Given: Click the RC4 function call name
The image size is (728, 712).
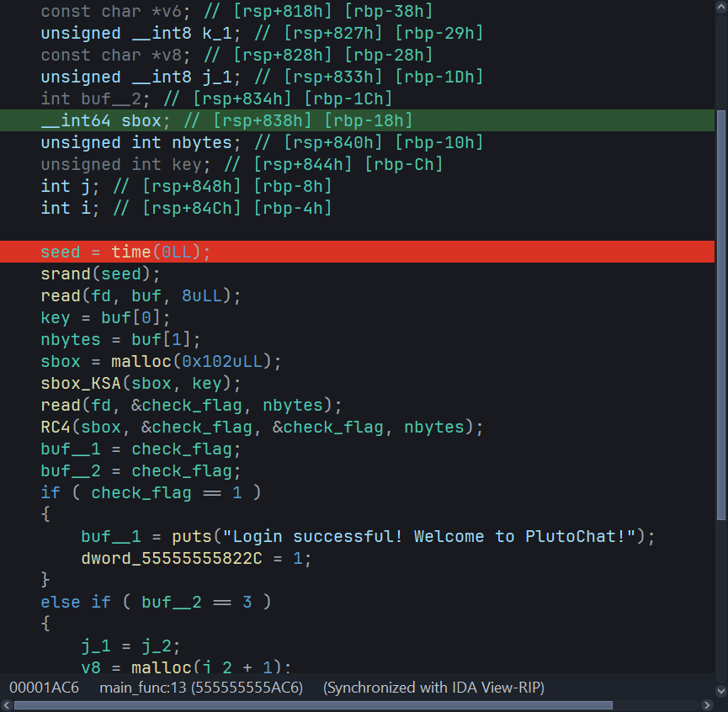Looking at the screenshot, I should pyautogui.click(x=56, y=427).
